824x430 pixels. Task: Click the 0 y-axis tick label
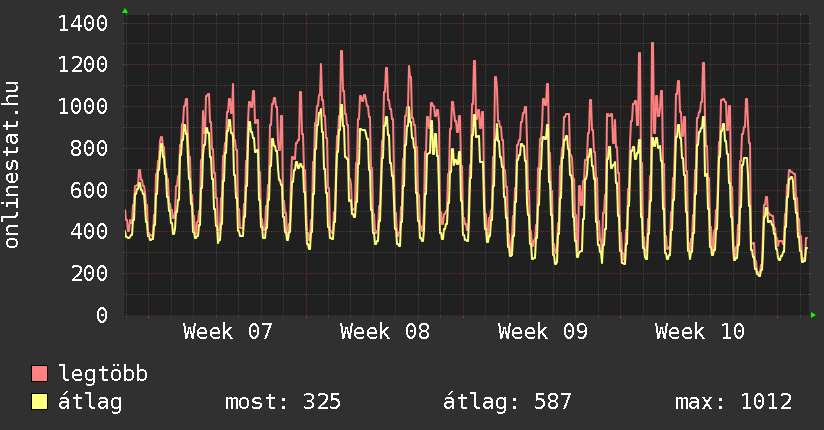102,316
